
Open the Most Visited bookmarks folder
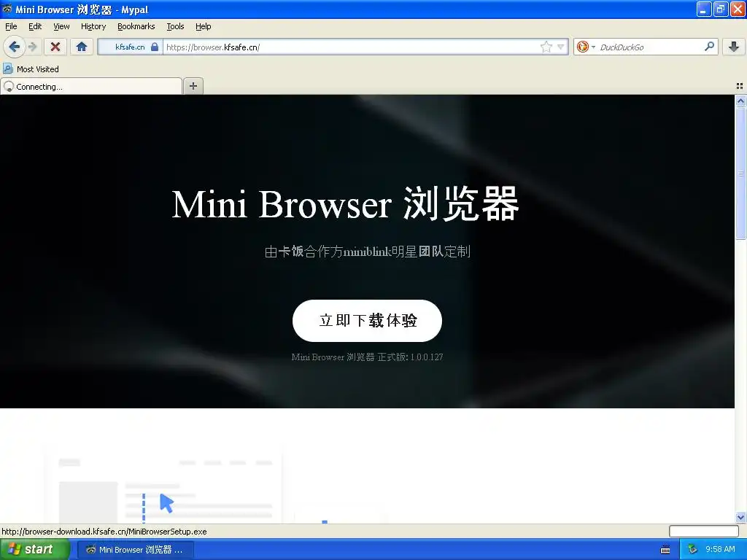pos(31,69)
